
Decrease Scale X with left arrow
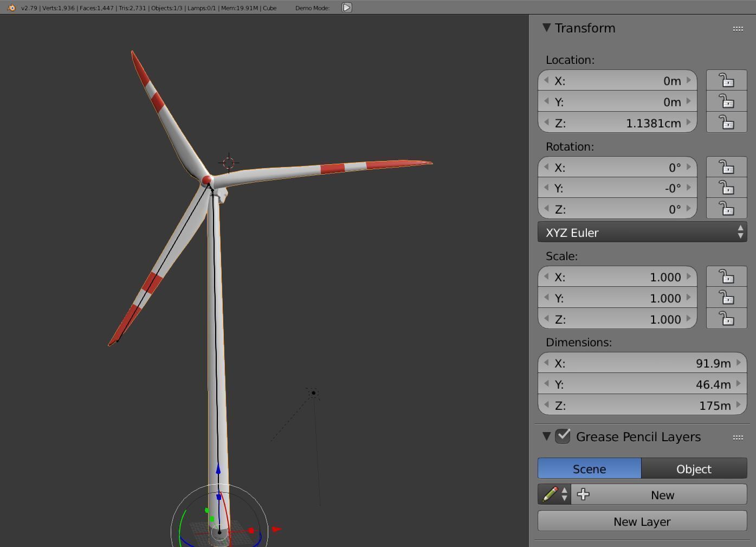pos(546,276)
